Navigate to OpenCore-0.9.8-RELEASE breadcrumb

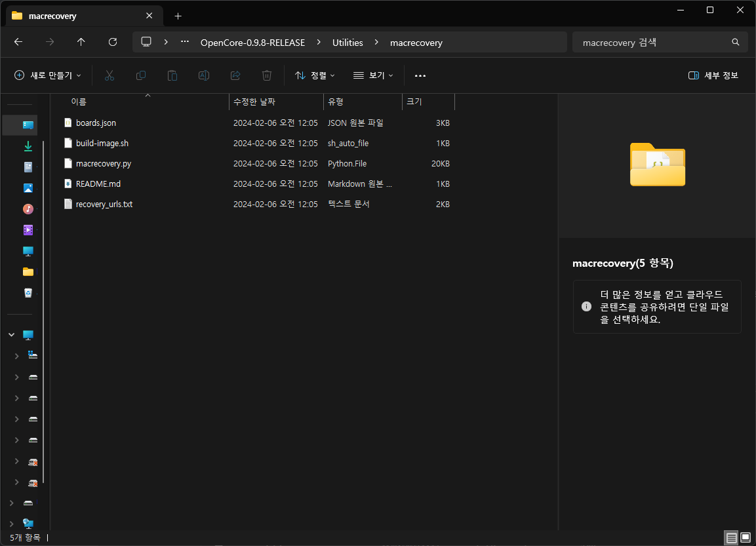tap(252, 43)
